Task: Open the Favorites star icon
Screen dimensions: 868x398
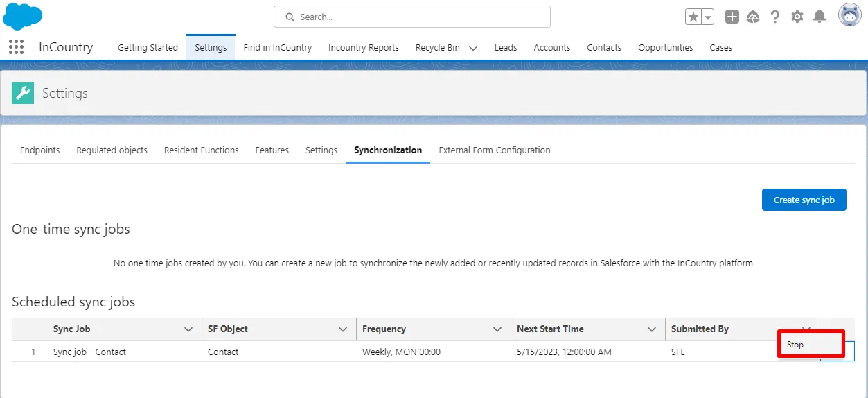Action: 693,17
